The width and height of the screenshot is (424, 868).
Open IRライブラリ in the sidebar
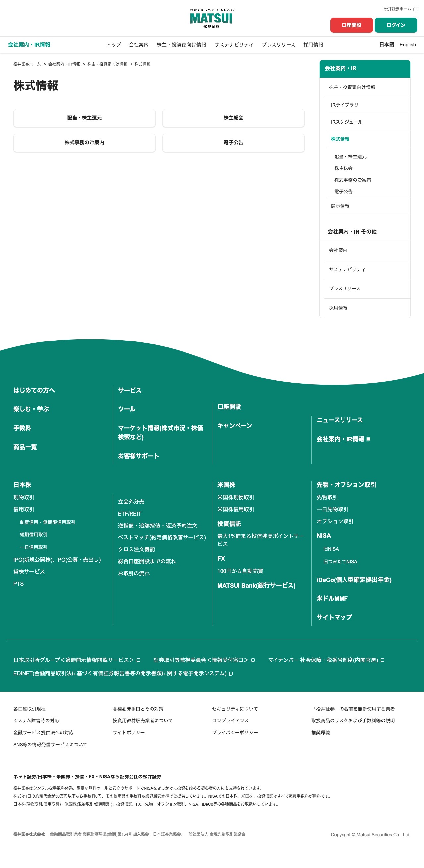pyautogui.click(x=368, y=105)
